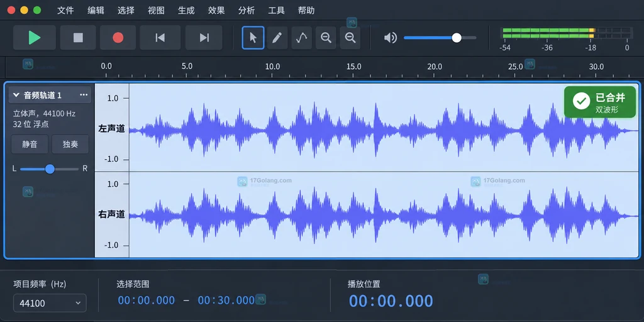Collapse 音频轨道 1 with its chevron
644x322 pixels.
tap(16, 95)
